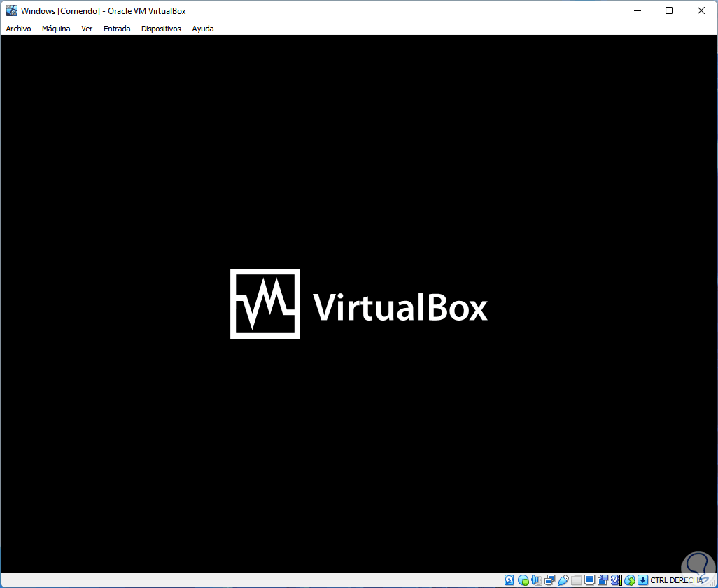718x588 pixels.
Task: Click the CPU virtualization status icon
Action: pyautogui.click(x=617, y=580)
